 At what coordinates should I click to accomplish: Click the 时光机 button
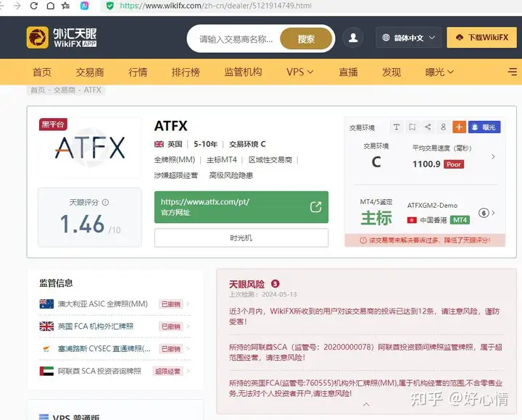241,238
